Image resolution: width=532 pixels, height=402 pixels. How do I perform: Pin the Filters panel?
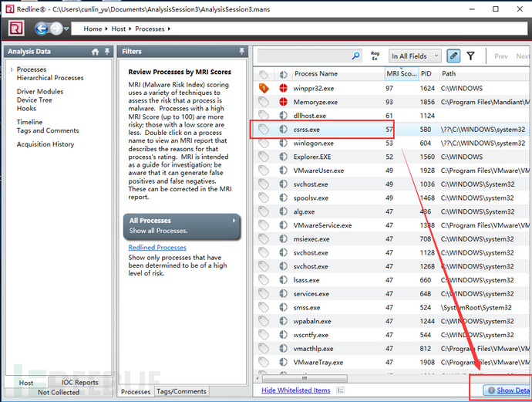pos(242,52)
